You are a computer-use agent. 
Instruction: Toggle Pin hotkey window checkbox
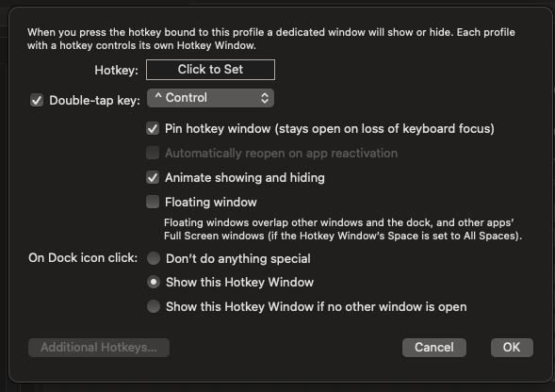(x=153, y=128)
